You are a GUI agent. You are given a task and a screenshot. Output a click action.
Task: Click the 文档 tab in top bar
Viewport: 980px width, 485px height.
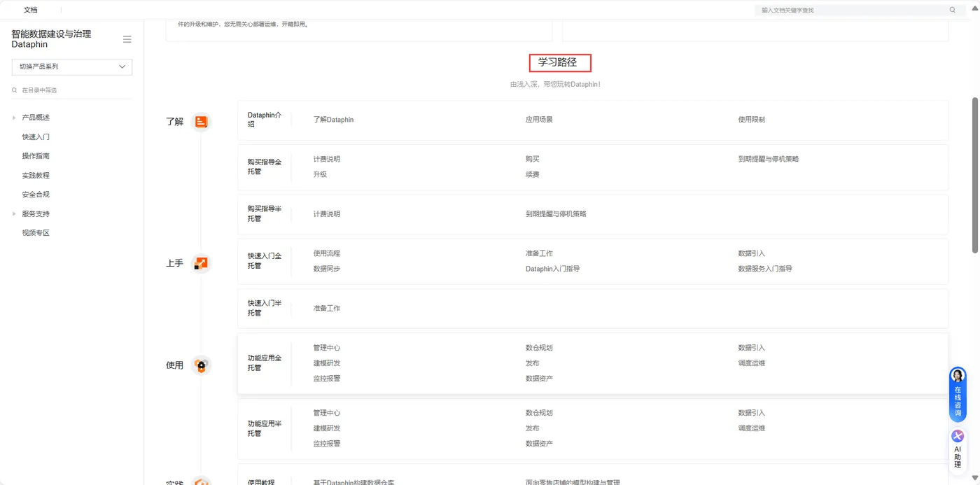tap(31, 10)
